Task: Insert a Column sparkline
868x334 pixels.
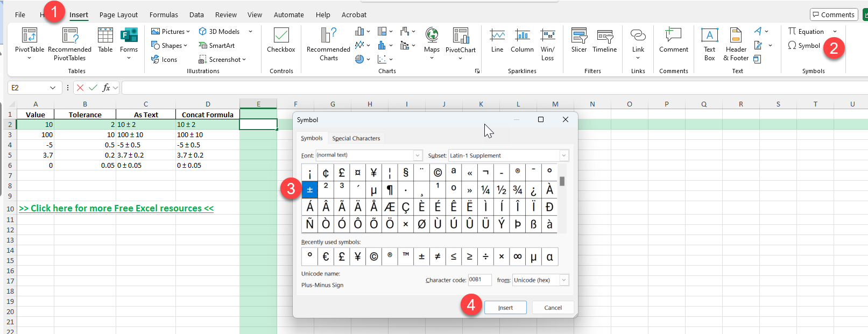Action: click(522, 41)
